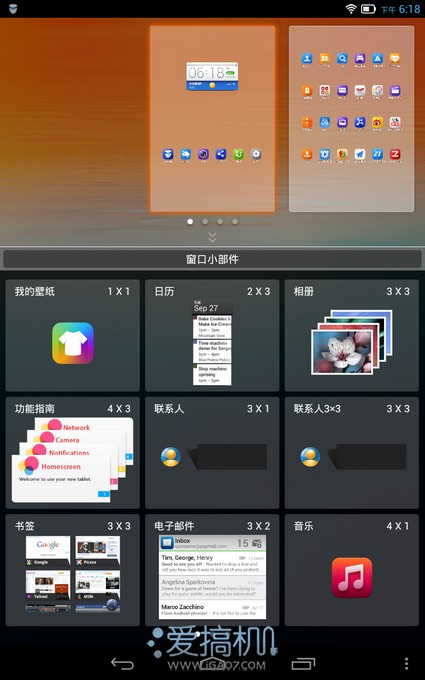The width and height of the screenshot is (425, 680).
Task: Tap the 06:18 clock weather widget
Action: tap(212, 76)
